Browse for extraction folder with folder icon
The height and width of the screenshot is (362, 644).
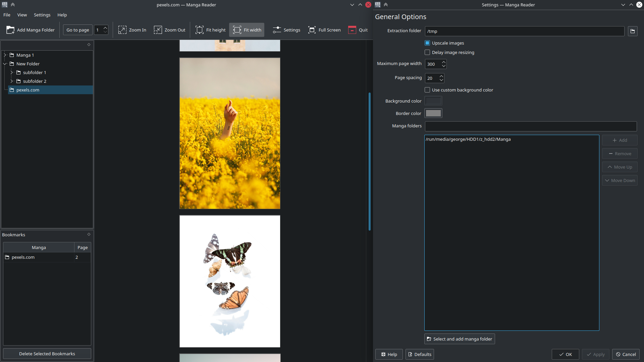(633, 31)
